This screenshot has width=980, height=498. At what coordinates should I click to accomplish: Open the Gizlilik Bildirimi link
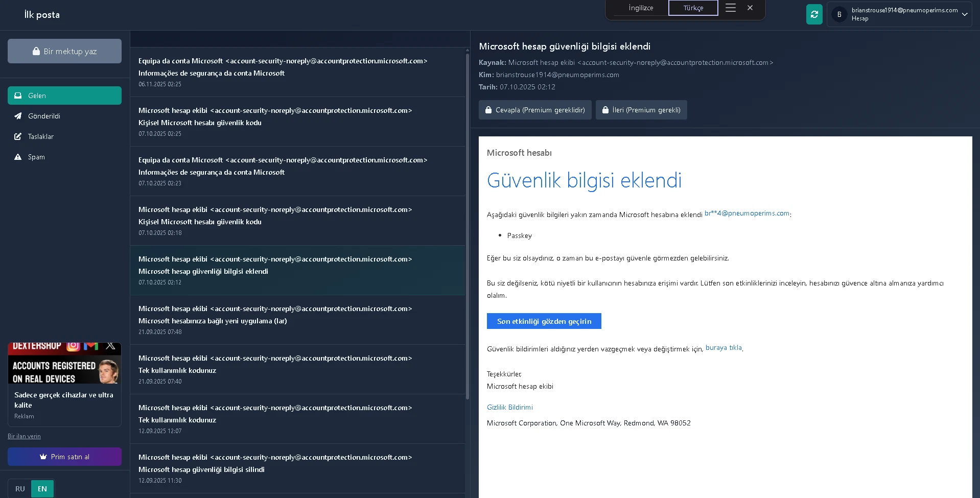point(510,407)
